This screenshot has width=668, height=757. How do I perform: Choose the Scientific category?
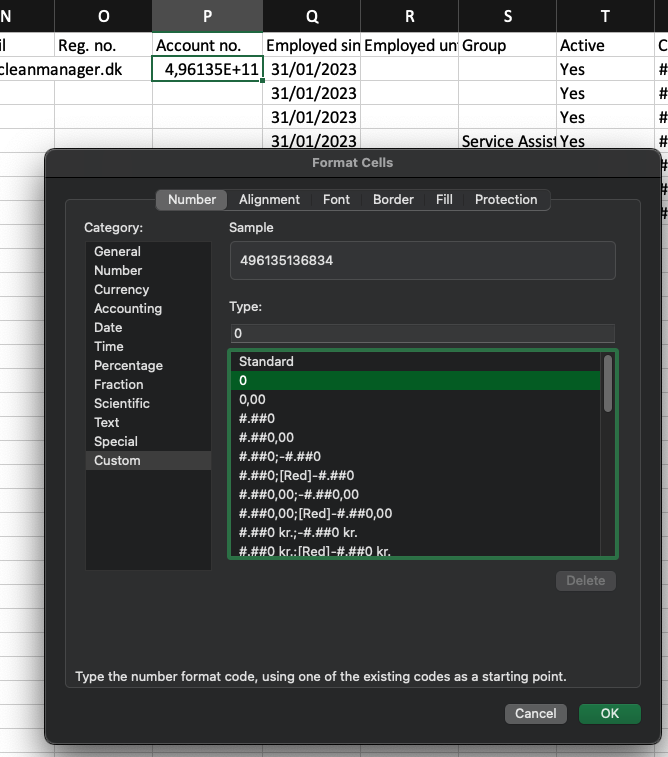(x=122, y=403)
